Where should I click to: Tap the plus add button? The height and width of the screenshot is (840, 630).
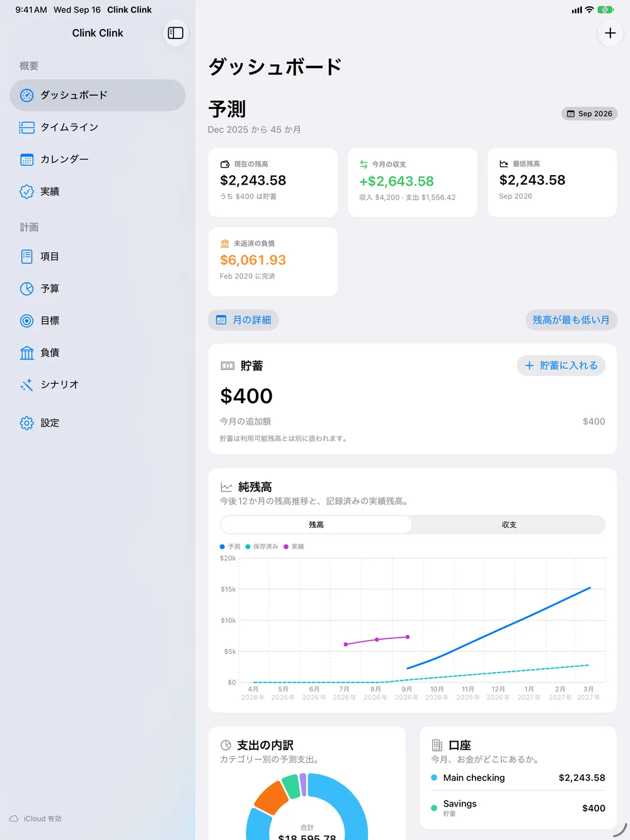click(610, 33)
